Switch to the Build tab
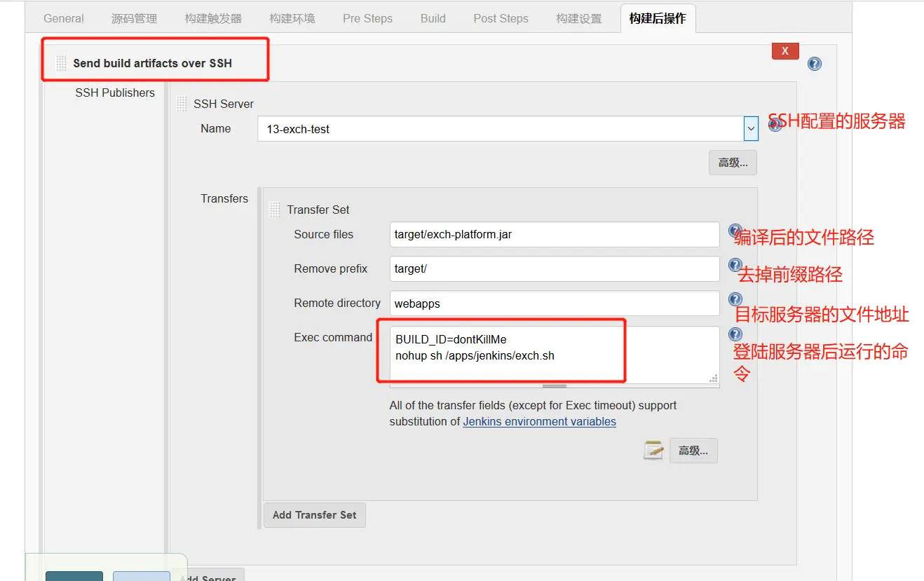This screenshot has width=924, height=581. (433, 18)
